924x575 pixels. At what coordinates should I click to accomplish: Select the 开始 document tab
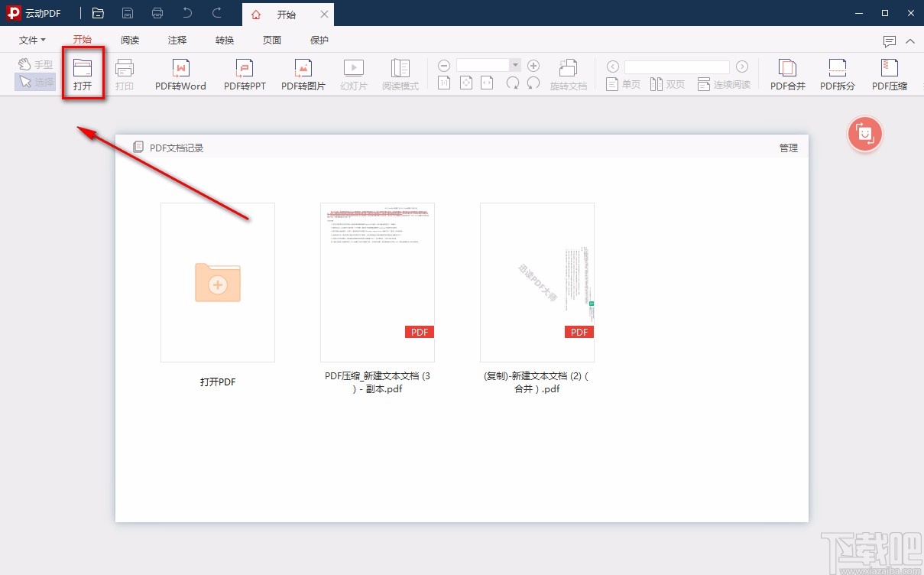pyautogui.click(x=287, y=15)
